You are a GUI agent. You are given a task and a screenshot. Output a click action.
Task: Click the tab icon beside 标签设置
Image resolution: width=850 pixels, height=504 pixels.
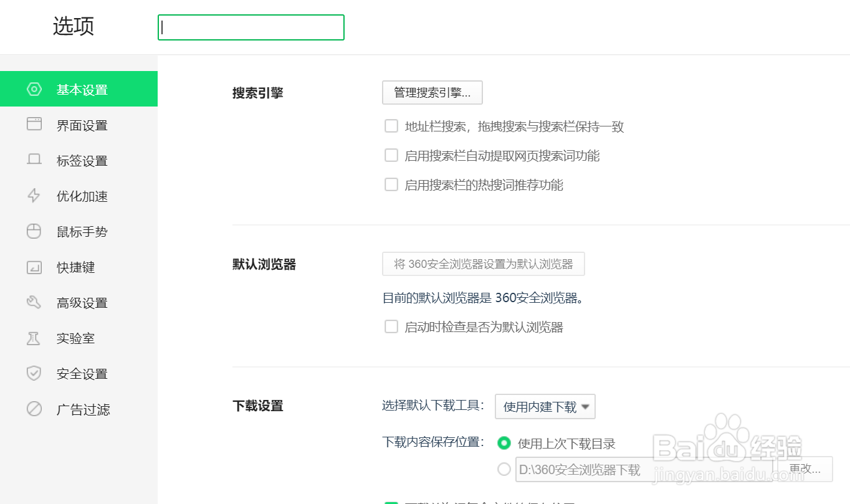coord(34,159)
